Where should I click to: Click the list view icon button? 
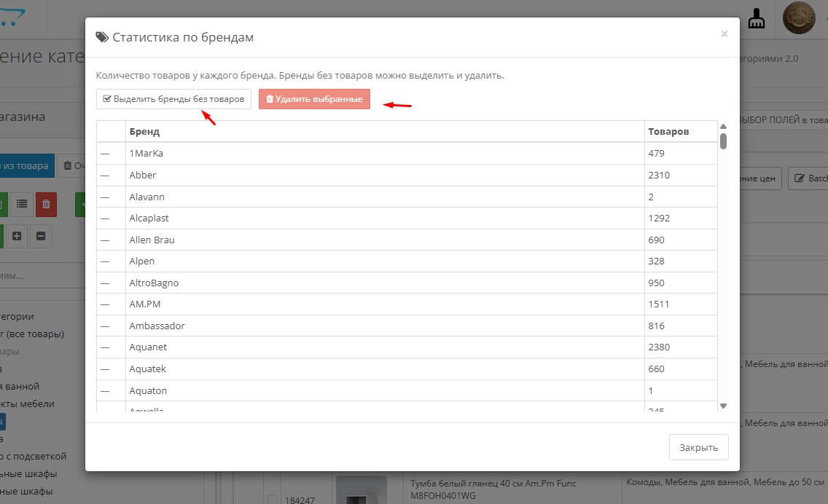[22, 205]
